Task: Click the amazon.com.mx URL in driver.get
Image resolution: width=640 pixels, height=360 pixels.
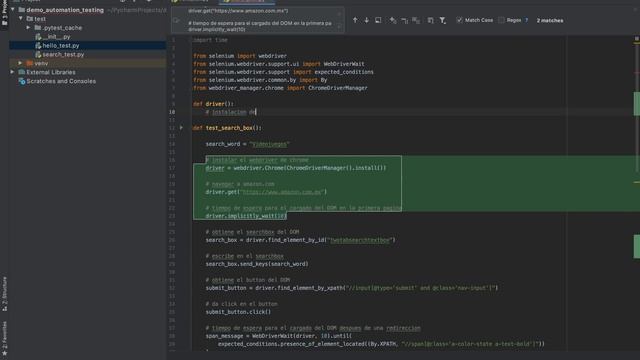Action: [x=282, y=192]
